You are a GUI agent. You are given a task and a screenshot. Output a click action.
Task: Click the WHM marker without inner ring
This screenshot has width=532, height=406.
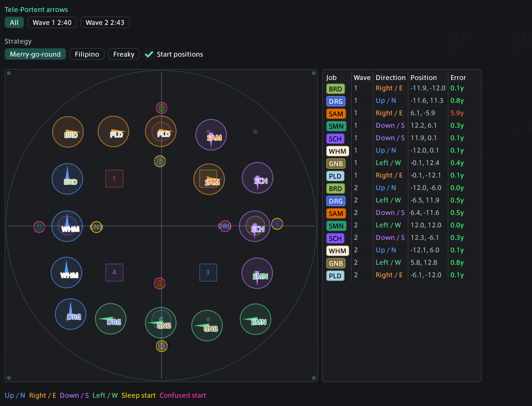[x=66, y=273]
